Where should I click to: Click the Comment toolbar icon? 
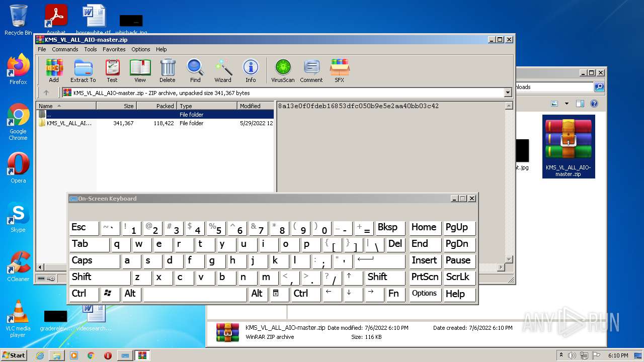point(311,70)
